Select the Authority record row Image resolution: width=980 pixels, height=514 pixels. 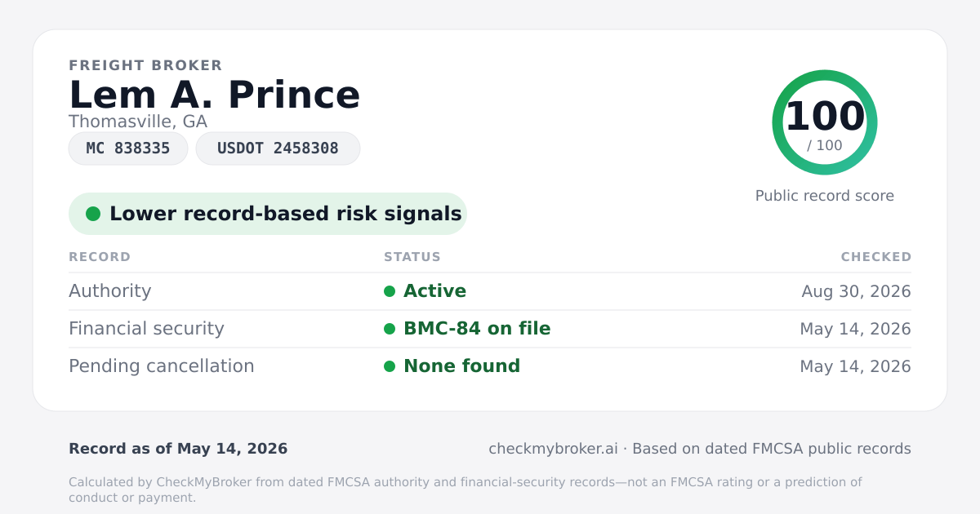490,291
